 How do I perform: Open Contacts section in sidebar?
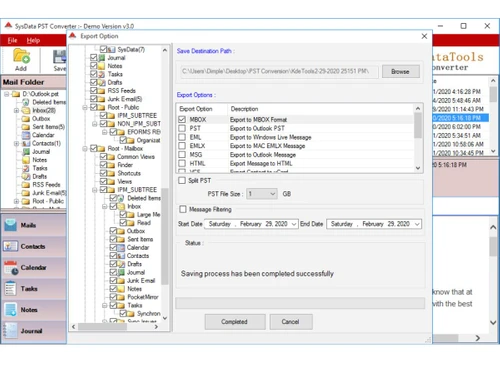(x=33, y=246)
